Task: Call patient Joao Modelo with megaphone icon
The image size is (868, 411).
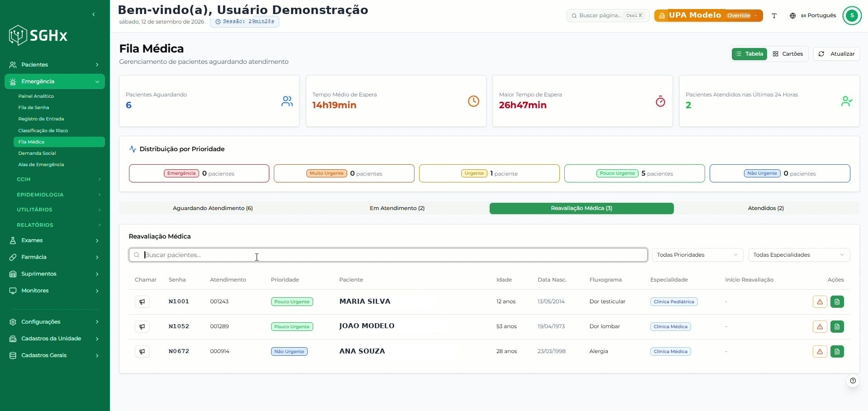Action: pyautogui.click(x=142, y=326)
